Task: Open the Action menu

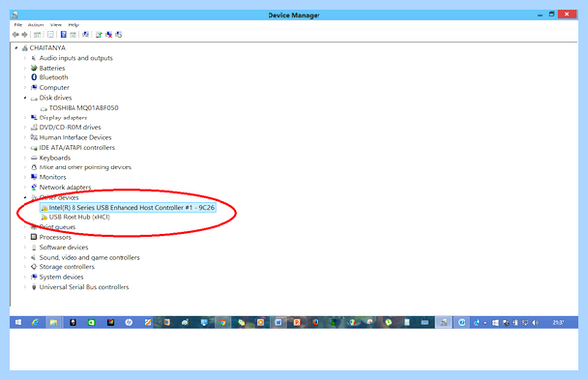Action: (x=36, y=24)
